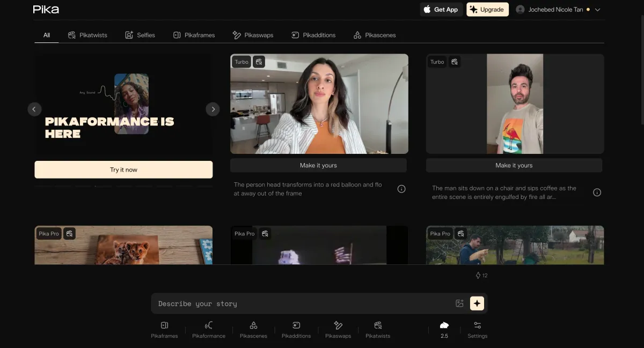Click the sparkle generate button

coord(477,303)
